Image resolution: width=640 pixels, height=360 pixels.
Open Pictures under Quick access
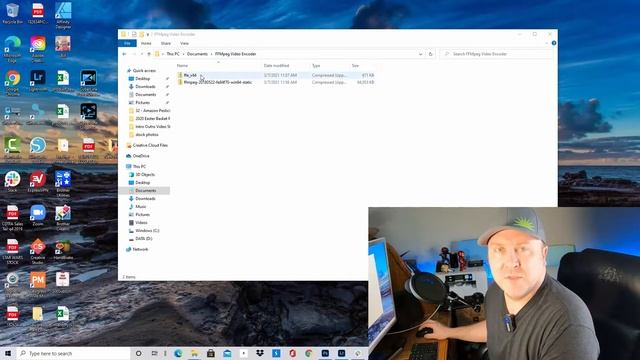(x=142, y=102)
